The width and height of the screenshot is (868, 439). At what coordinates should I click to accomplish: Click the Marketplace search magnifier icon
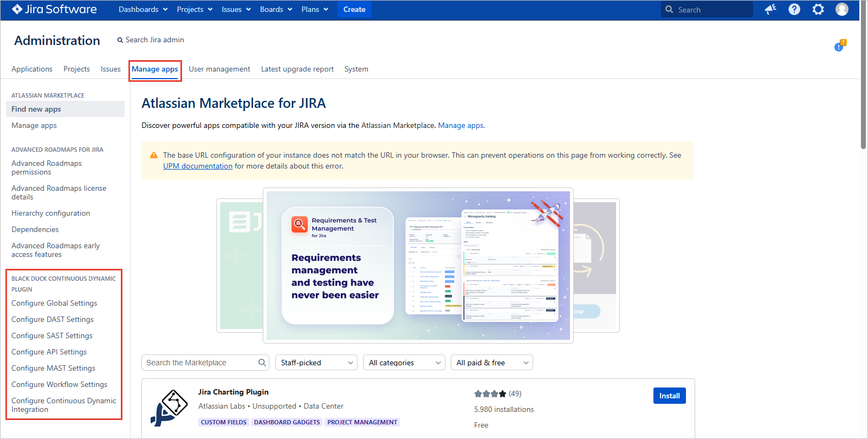click(x=262, y=363)
